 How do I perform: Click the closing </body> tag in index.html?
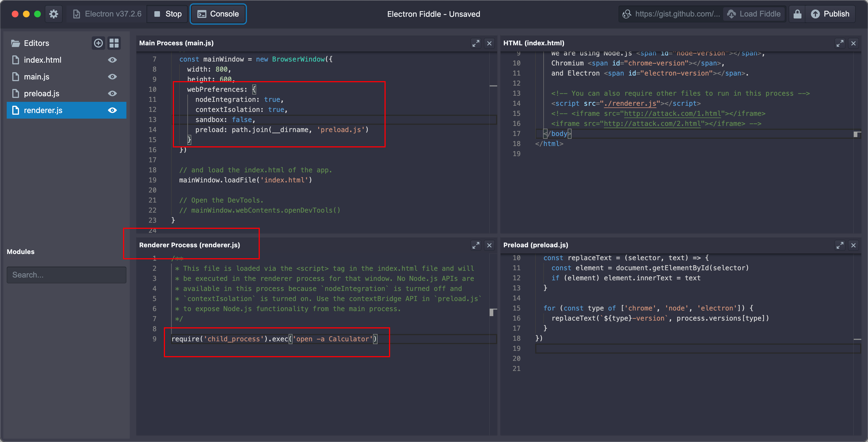[x=557, y=134]
